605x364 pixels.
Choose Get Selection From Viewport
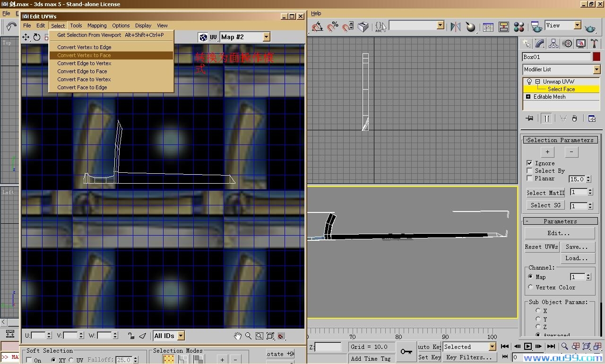(x=111, y=35)
